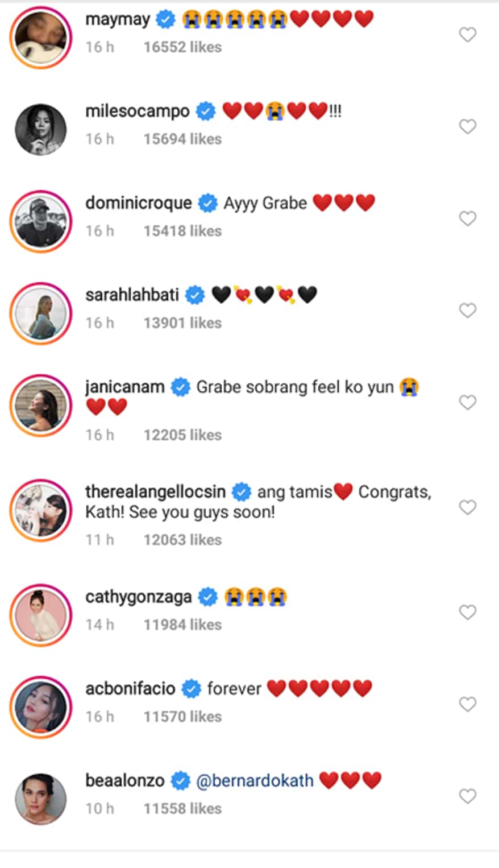
Task: View the 12063 likes on therealangellocsin's comment
Action: point(182,540)
